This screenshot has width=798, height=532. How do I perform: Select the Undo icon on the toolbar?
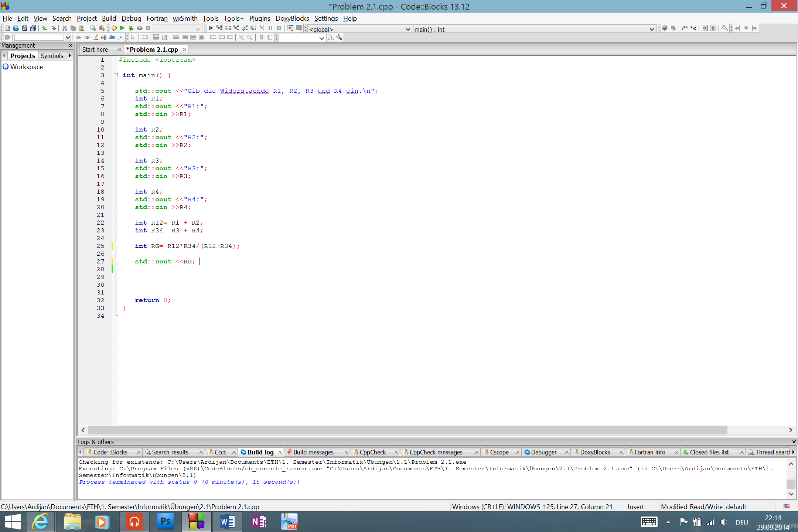tap(44, 28)
